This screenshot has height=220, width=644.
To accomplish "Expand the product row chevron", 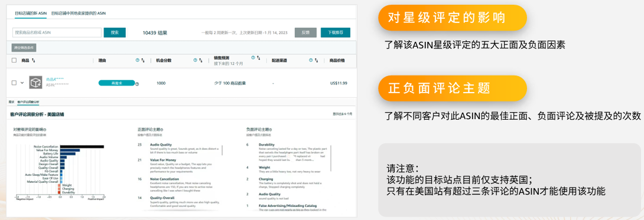I will (x=22, y=83).
